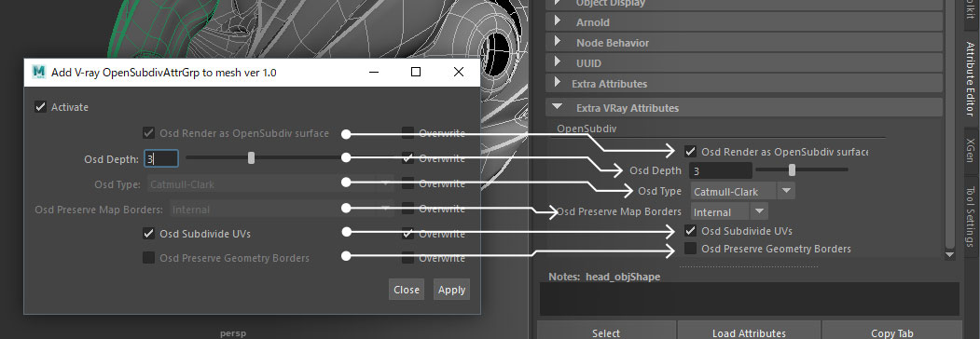The width and height of the screenshot is (980, 339).
Task: Click the Load Attributes button
Action: point(749,332)
